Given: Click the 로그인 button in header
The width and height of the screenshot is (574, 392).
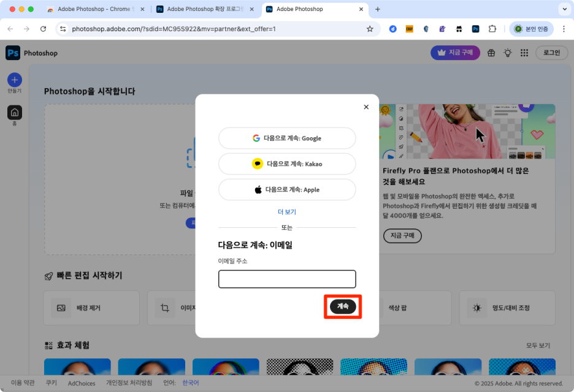Looking at the screenshot, I should pos(552,53).
